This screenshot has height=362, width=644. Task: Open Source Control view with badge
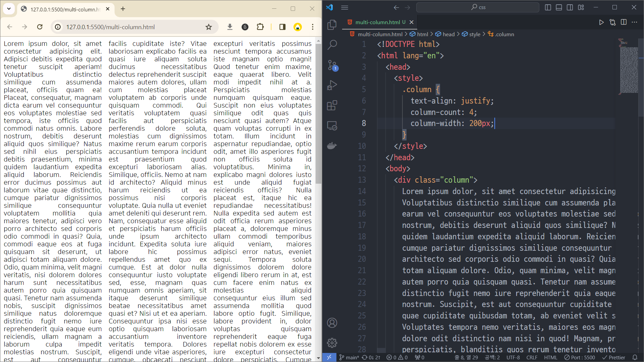click(x=332, y=65)
